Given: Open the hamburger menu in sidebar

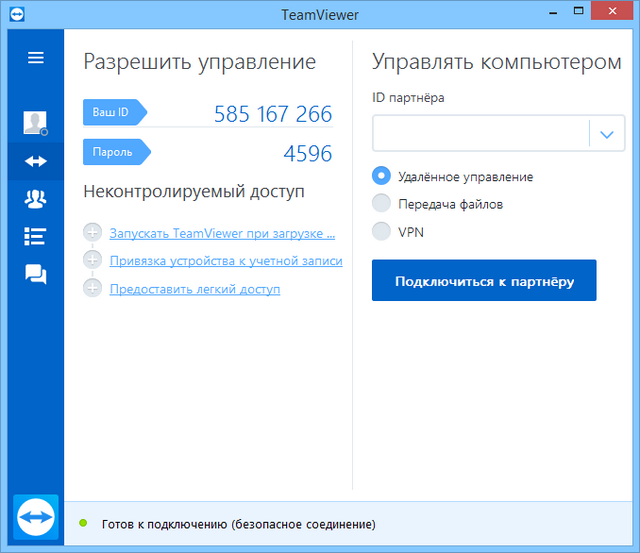Looking at the screenshot, I should [x=36, y=58].
